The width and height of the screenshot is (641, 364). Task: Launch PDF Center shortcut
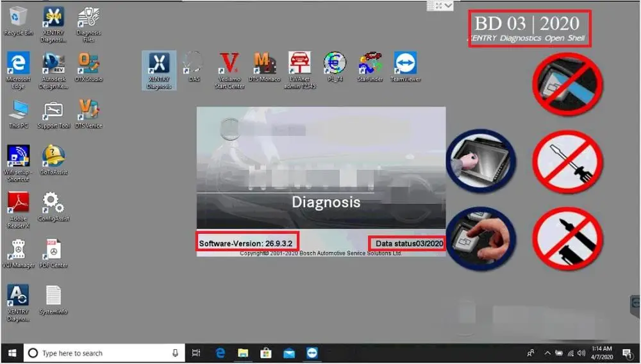[x=54, y=253]
